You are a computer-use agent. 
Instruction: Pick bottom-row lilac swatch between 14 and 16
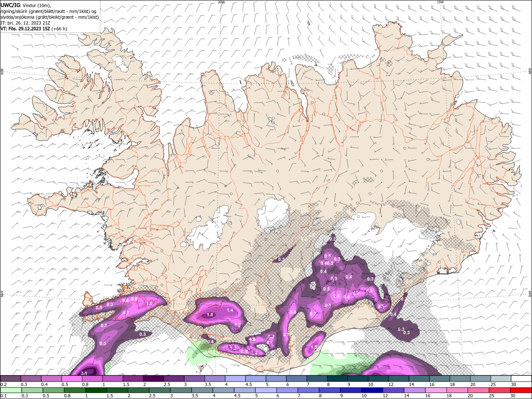[414, 390]
